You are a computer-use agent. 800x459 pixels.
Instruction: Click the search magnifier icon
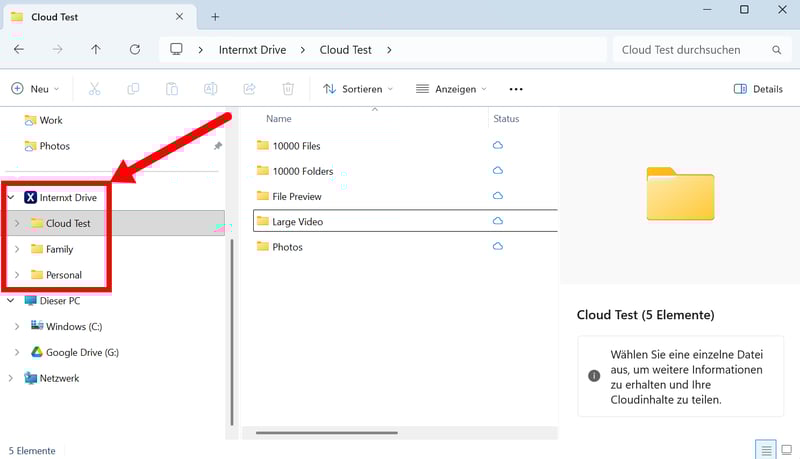[776, 50]
